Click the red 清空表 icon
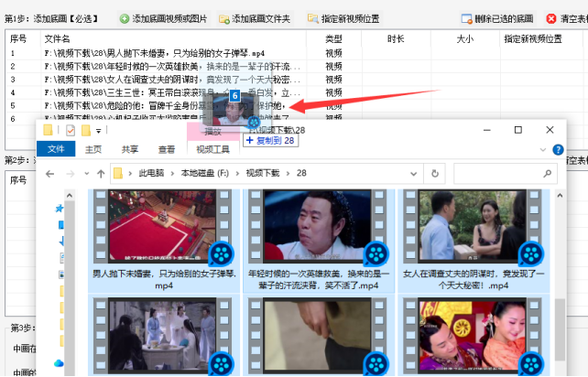The image size is (588, 377). click(x=550, y=18)
